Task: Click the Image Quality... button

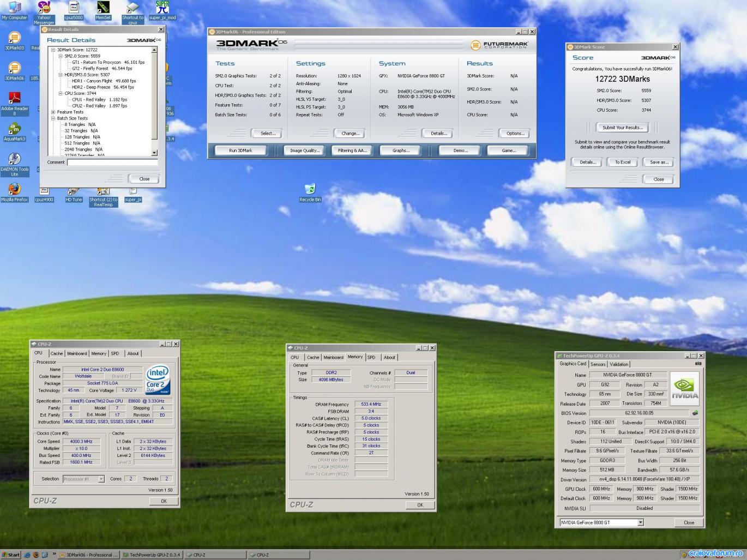Action: (305, 150)
